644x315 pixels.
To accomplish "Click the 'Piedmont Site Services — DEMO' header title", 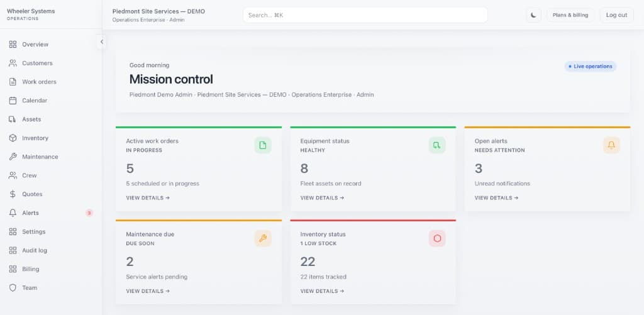I will tap(158, 11).
